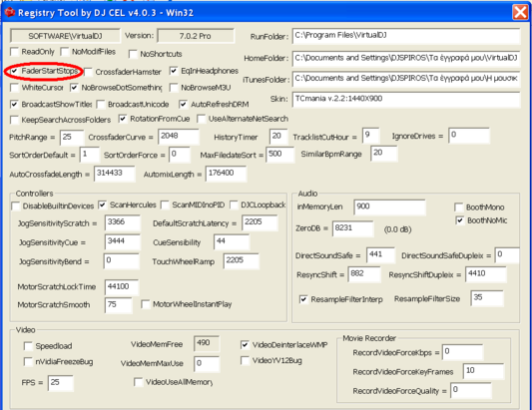Click the PitchRange value field
This screenshot has height=410, width=532.
(72, 138)
